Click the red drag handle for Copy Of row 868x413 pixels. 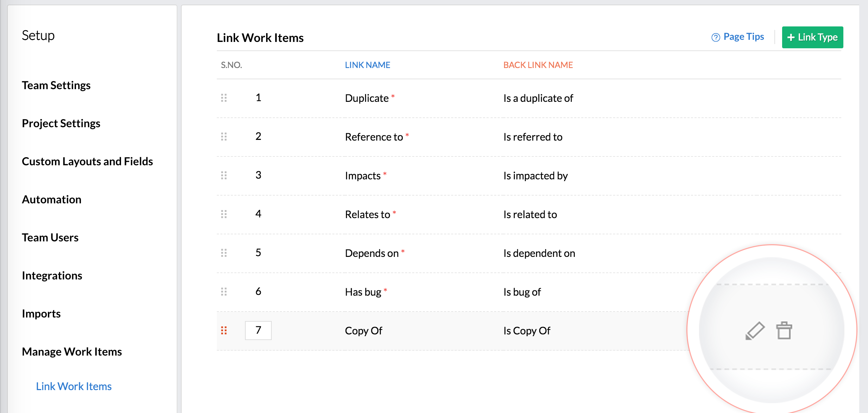coord(224,330)
